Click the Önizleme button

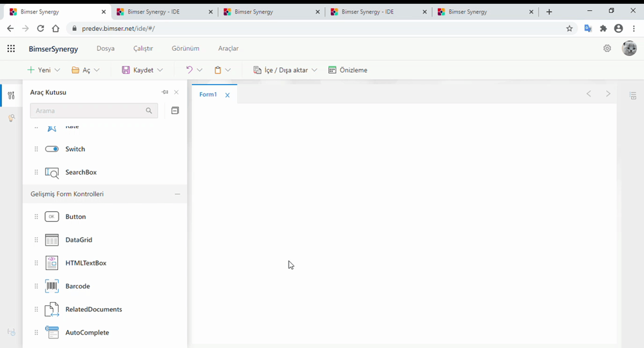tap(348, 70)
